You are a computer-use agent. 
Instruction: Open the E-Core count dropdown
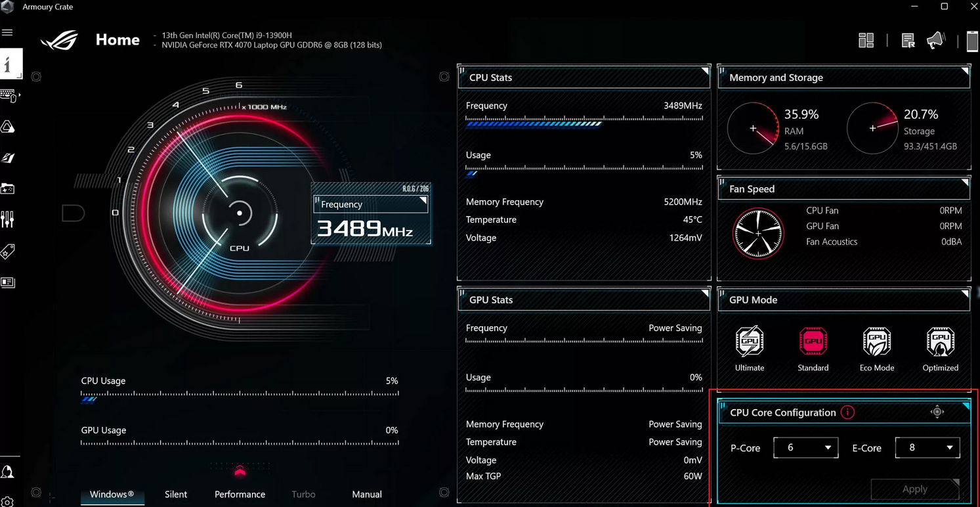(927, 447)
